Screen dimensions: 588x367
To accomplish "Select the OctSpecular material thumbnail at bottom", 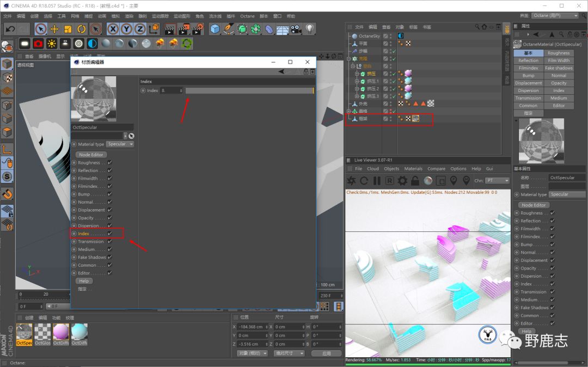I will [x=24, y=332].
